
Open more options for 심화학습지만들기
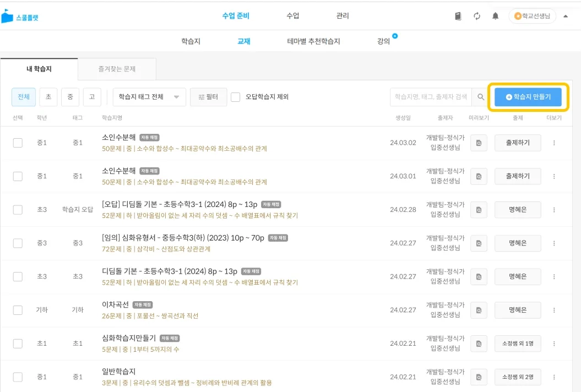(x=554, y=344)
